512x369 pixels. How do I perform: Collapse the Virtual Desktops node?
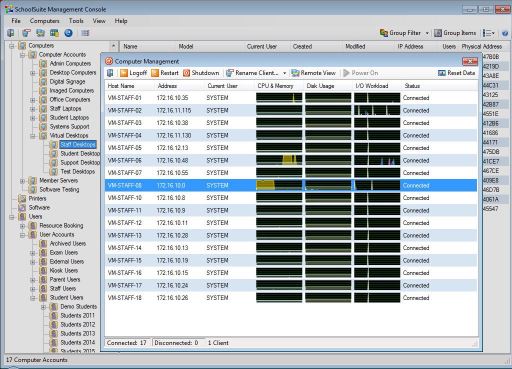[x=33, y=136]
